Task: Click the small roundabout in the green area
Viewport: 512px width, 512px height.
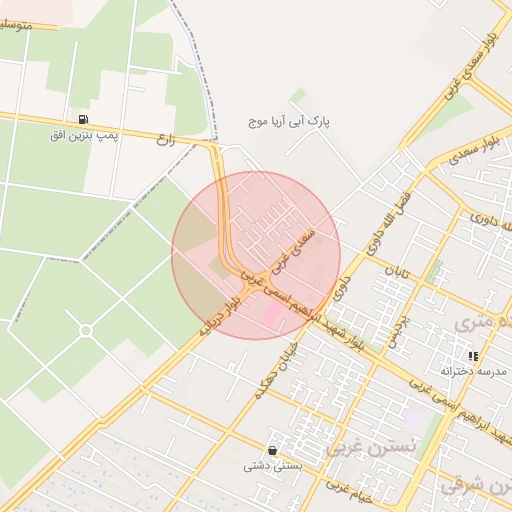Action: tap(86, 331)
